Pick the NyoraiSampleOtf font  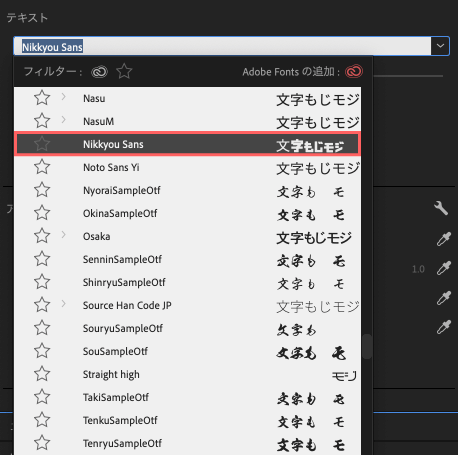tap(122, 190)
